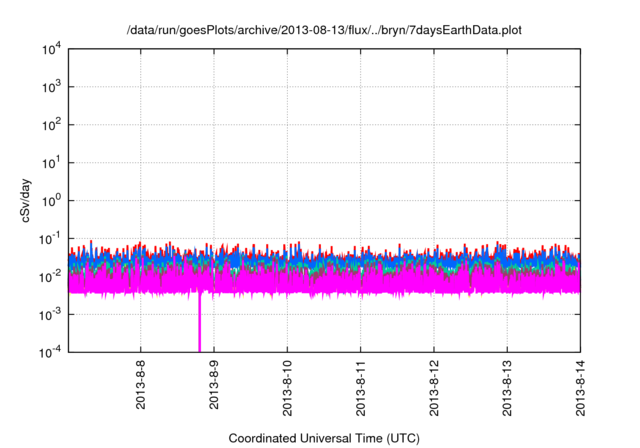Click the 2013-8-13 date label
The image size is (640, 448).
(507, 388)
